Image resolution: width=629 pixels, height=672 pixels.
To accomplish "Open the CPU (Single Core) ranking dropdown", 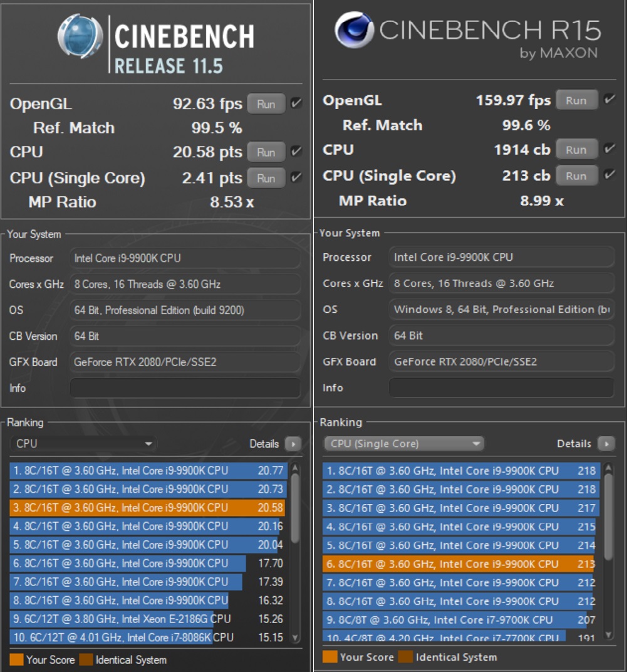I will pyautogui.click(x=403, y=444).
